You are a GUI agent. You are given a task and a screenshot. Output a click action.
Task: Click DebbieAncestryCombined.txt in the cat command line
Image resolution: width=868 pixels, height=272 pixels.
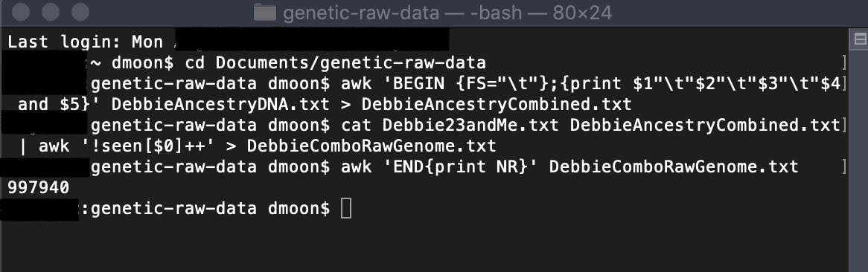(x=705, y=125)
